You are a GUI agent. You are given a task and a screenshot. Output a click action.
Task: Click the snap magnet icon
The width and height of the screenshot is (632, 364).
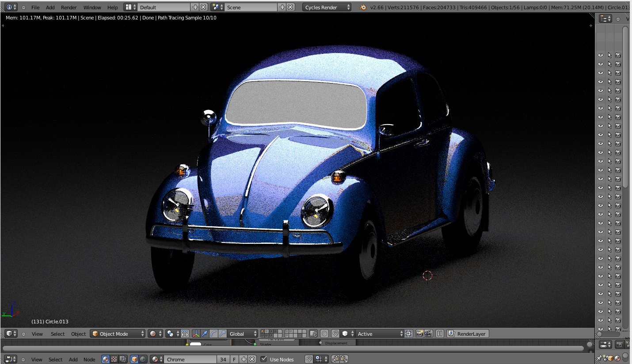(x=335, y=334)
